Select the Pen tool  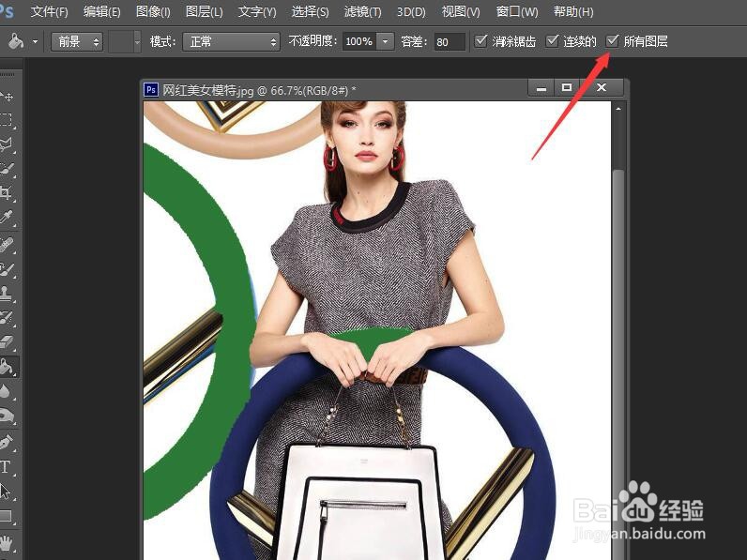pyautogui.click(x=7, y=443)
